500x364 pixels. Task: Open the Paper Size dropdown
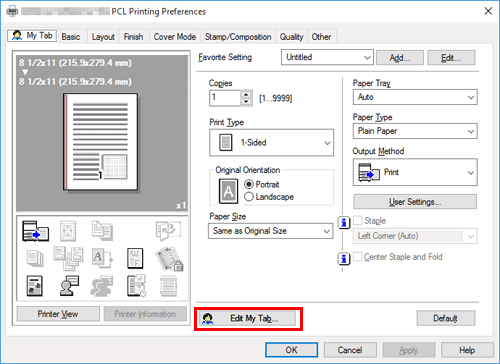(271, 231)
